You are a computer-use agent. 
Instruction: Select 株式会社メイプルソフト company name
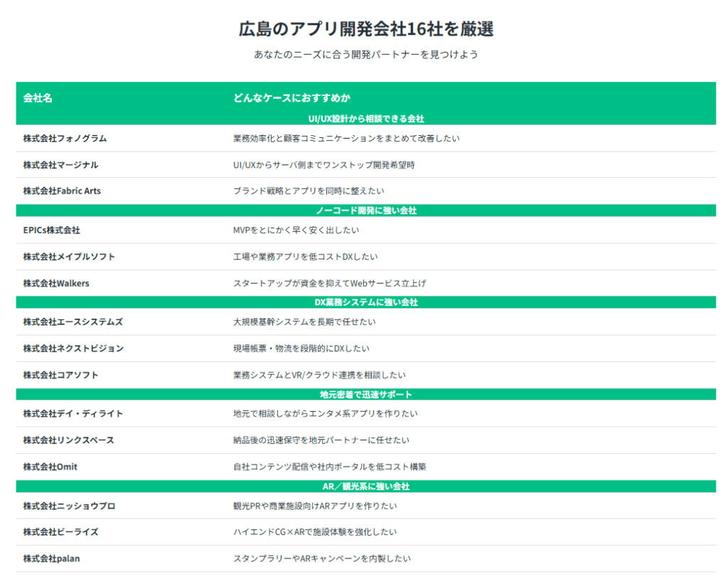click(x=69, y=257)
